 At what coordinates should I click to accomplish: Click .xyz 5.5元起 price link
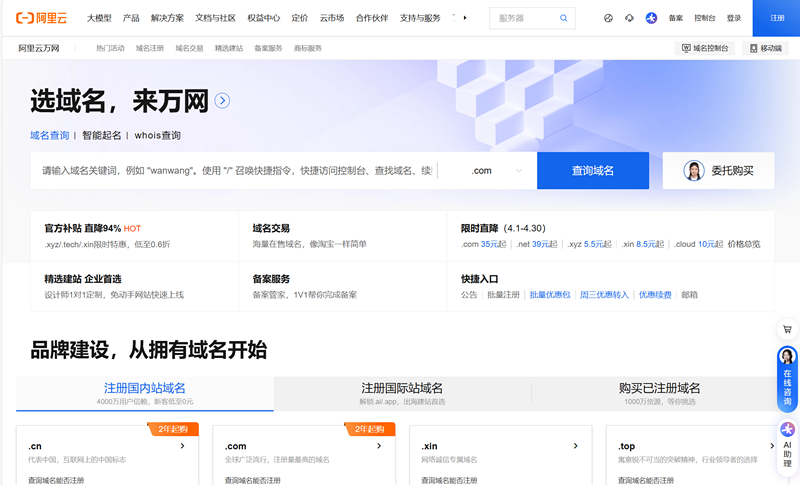click(x=589, y=244)
